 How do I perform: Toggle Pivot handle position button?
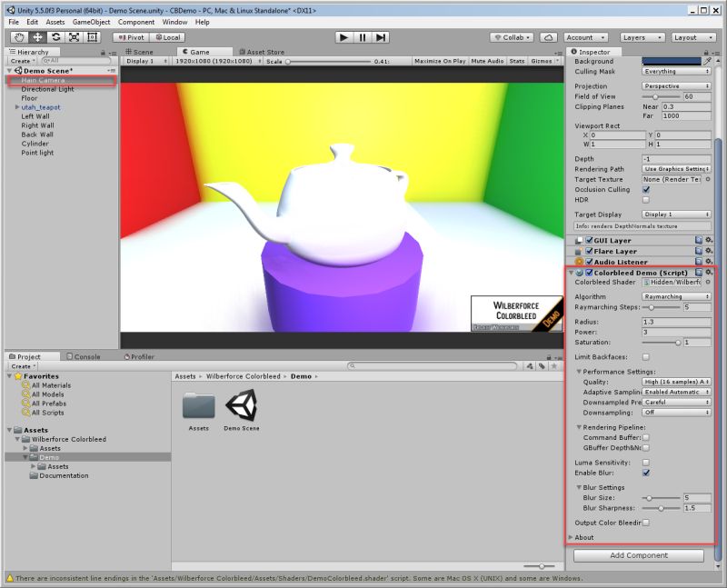tap(131, 37)
